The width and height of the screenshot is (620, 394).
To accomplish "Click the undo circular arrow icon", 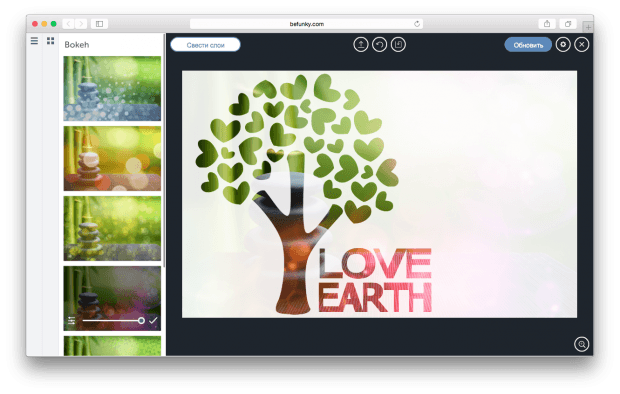I will [380, 44].
